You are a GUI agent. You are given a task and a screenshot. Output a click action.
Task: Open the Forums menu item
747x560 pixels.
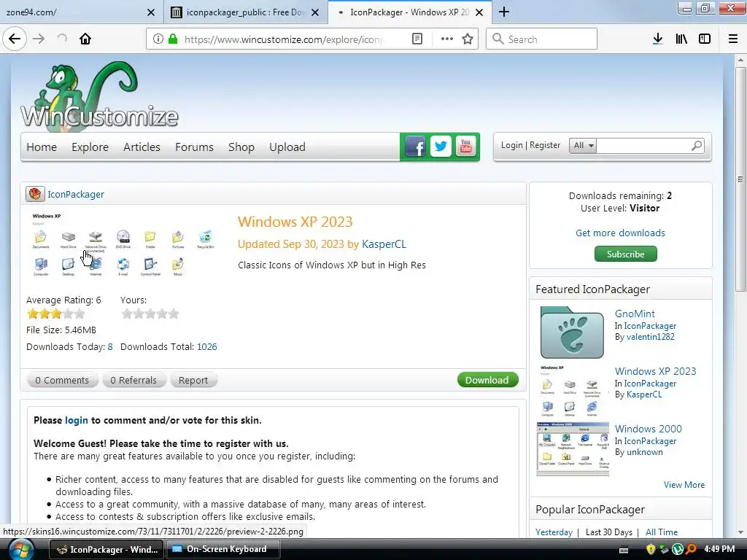194,147
